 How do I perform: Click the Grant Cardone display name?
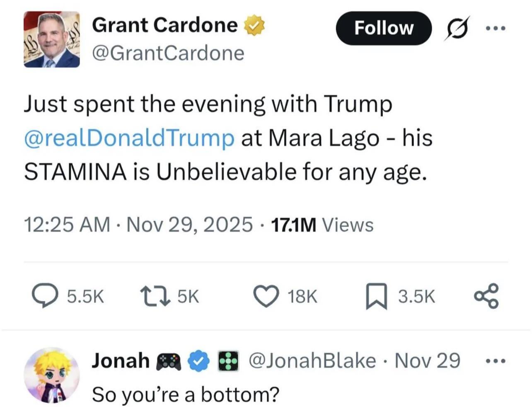tap(164, 25)
